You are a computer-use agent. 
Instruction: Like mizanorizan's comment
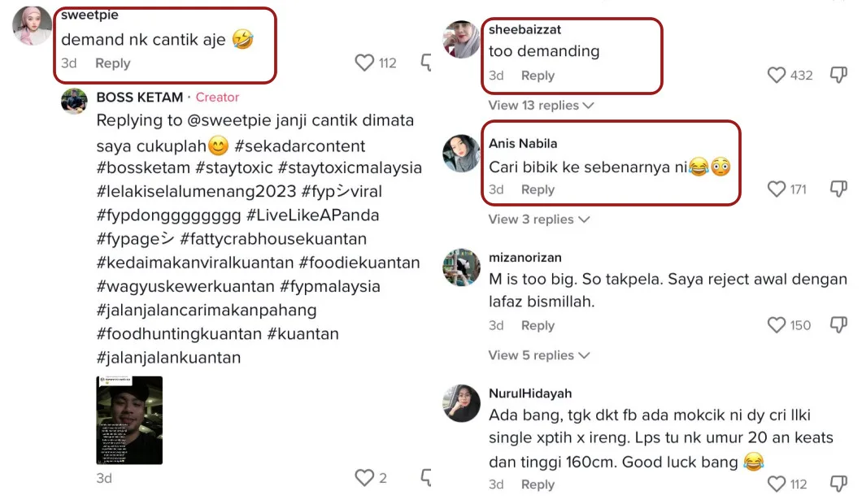777,325
